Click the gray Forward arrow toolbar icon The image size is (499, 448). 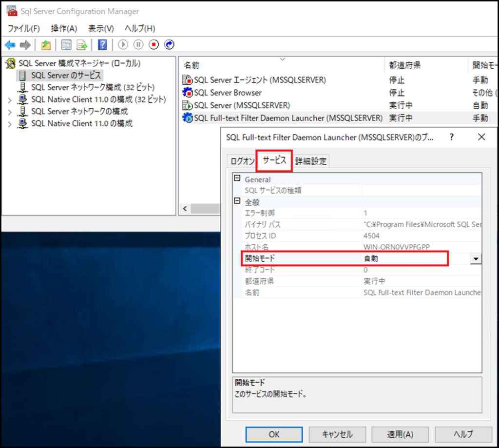pos(25,45)
